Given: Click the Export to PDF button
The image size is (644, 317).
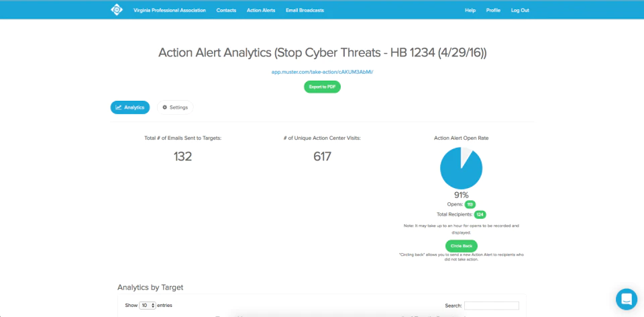Looking at the screenshot, I should pyautogui.click(x=323, y=87).
